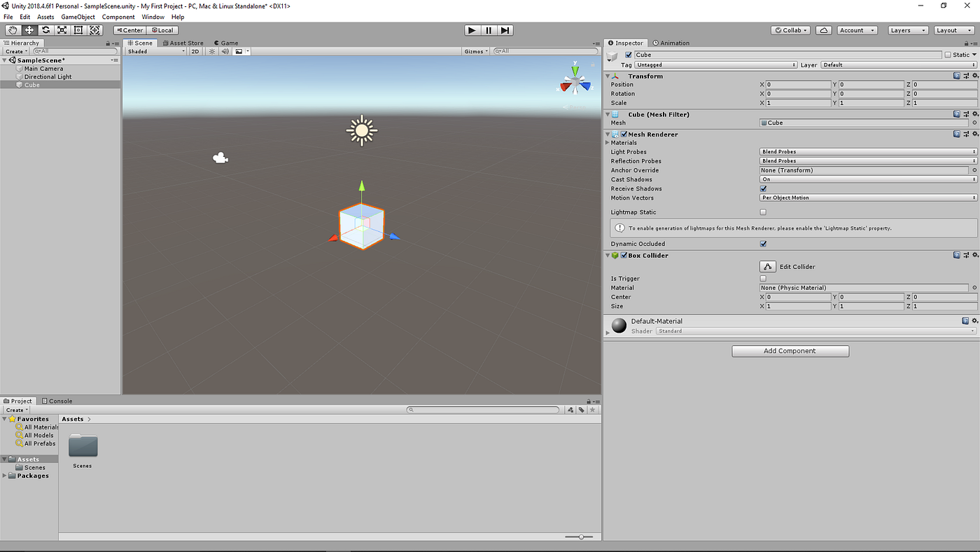Image resolution: width=980 pixels, height=552 pixels.
Task: Switch to the Console tab
Action: click(57, 400)
